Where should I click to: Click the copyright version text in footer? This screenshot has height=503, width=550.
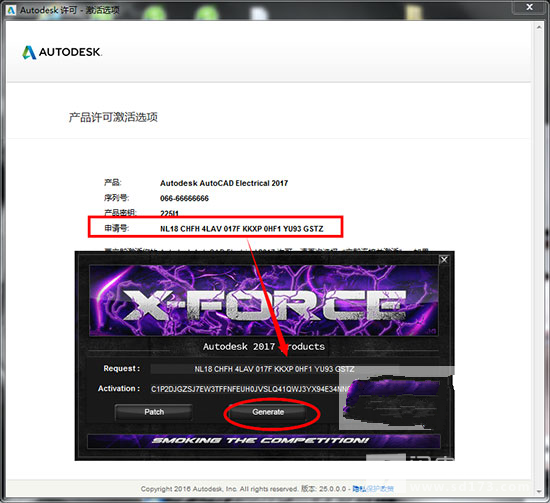[x=243, y=489]
